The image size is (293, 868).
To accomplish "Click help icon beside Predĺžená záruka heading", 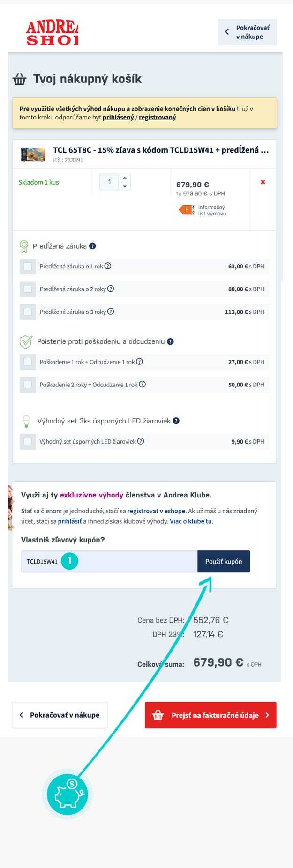I will 92,246.
